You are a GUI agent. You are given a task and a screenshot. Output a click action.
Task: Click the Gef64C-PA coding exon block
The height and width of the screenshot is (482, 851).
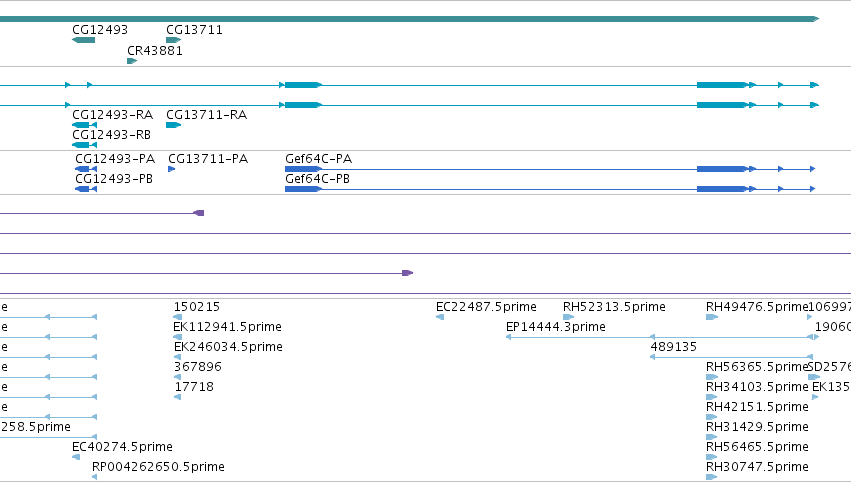[x=303, y=169]
